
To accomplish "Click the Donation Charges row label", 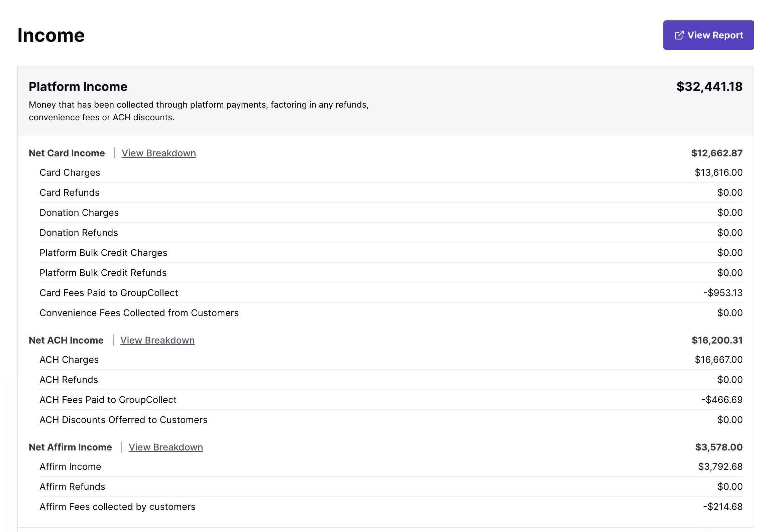I will tap(79, 213).
